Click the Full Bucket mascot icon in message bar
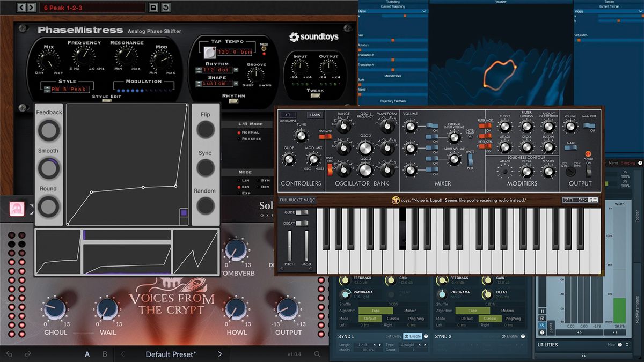 pos(396,200)
